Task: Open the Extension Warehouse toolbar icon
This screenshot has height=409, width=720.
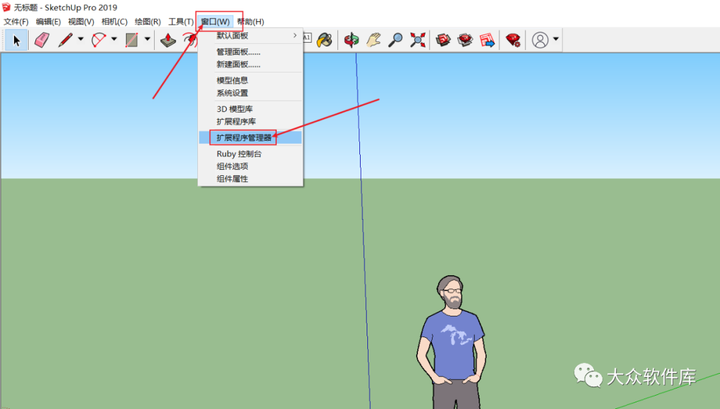Action: (465, 40)
